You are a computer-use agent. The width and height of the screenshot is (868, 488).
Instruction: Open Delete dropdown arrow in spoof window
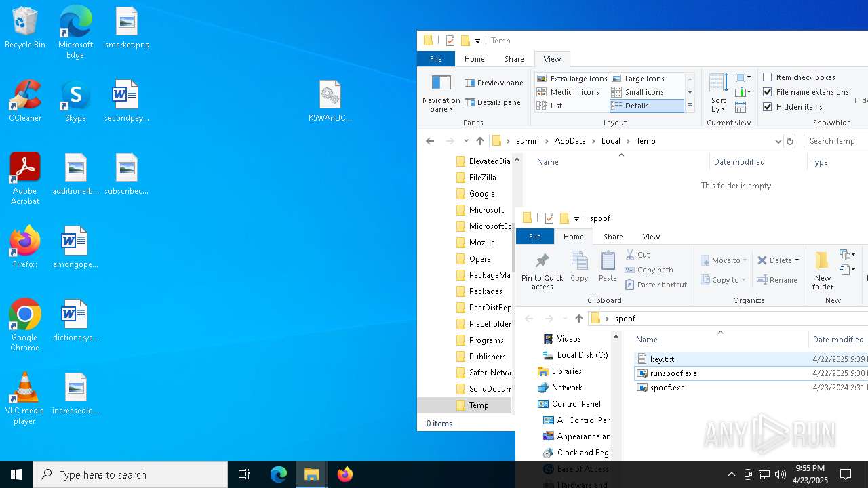pos(797,260)
